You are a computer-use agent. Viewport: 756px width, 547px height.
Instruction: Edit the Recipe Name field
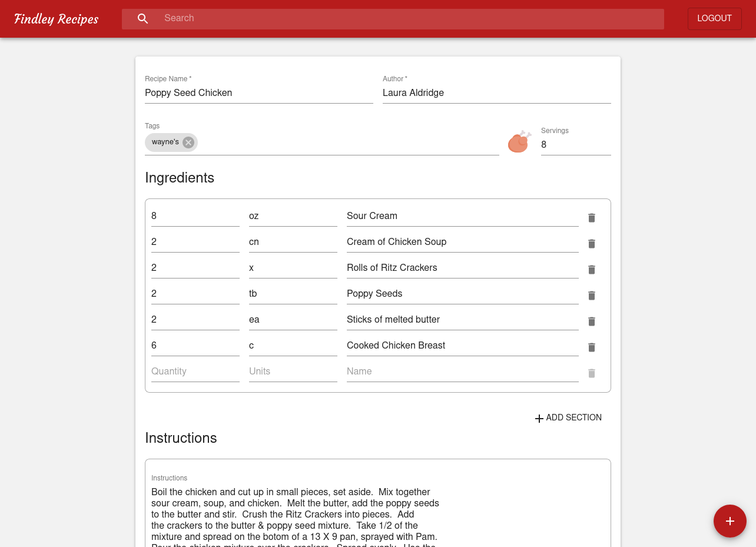258,93
